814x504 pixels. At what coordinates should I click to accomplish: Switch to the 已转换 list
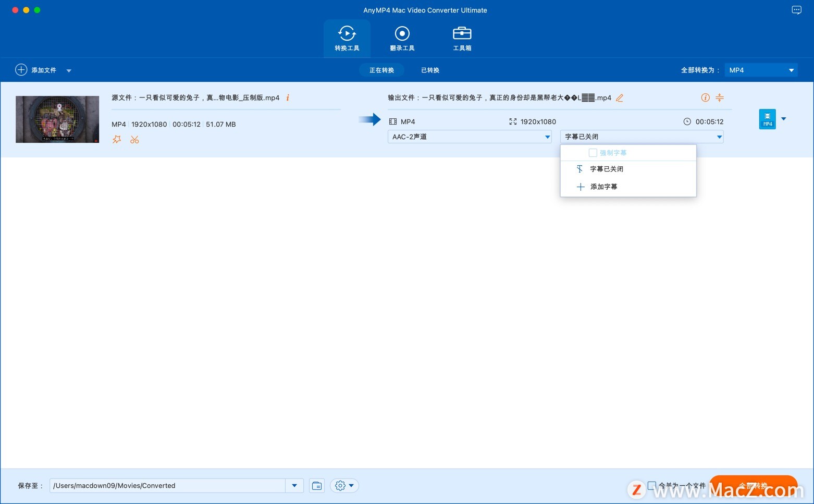(429, 70)
